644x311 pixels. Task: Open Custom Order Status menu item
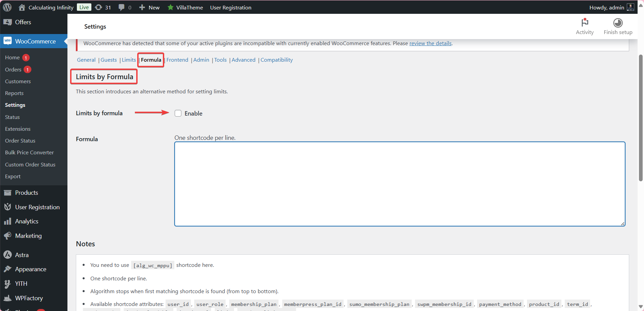[x=30, y=164]
